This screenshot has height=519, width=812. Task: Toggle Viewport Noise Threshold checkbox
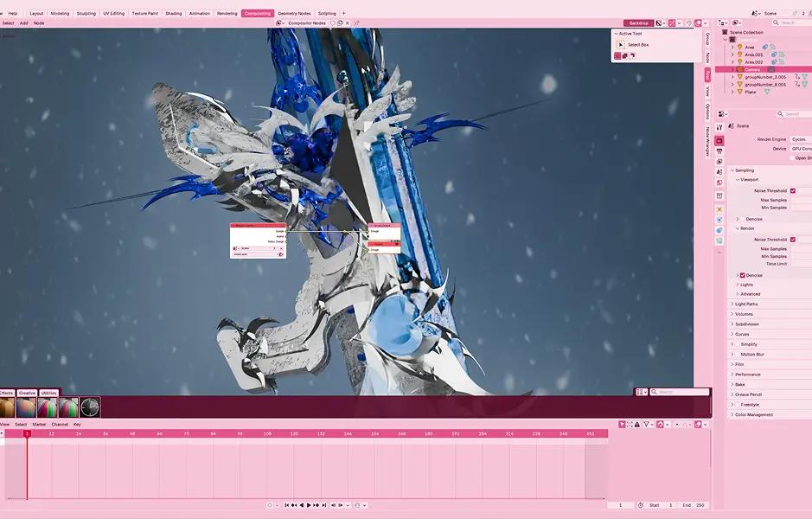tap(793, 190)
